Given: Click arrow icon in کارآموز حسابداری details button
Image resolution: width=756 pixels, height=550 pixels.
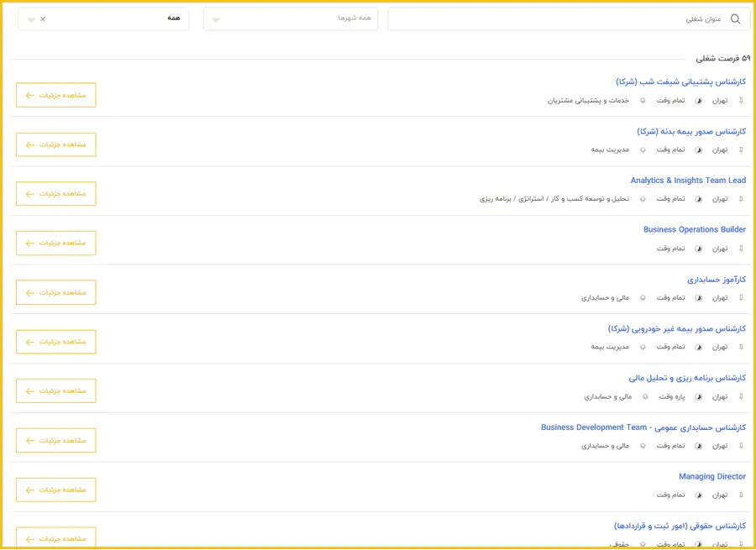Looking at the screenshot, I should coord(30,292).
